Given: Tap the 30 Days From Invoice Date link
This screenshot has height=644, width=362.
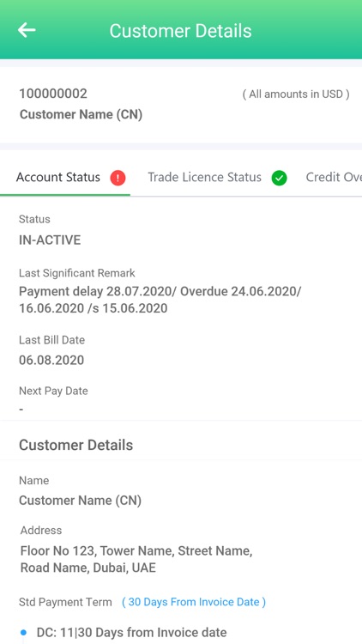Looking at the screenshot, I should tap(194, 602).
